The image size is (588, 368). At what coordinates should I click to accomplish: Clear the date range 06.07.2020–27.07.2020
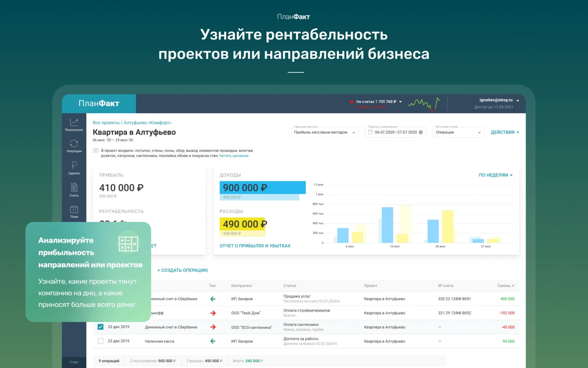[421, 132]
